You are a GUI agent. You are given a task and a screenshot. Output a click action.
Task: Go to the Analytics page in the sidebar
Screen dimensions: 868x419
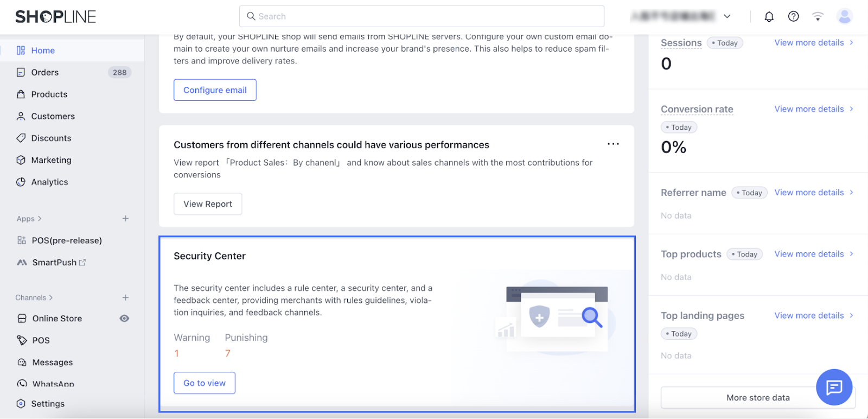[x=49, y=182]
